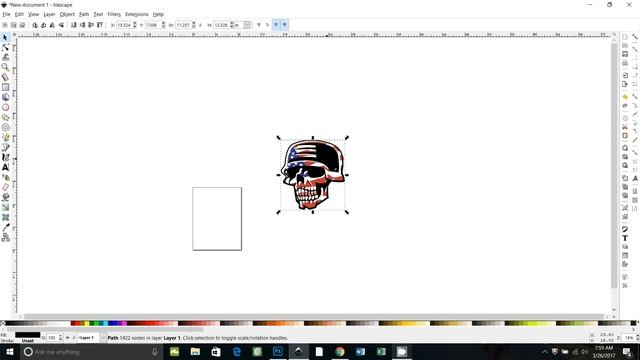Select the Selector arrow tool
Screen dimensions: 640x360
coord(5,38)
